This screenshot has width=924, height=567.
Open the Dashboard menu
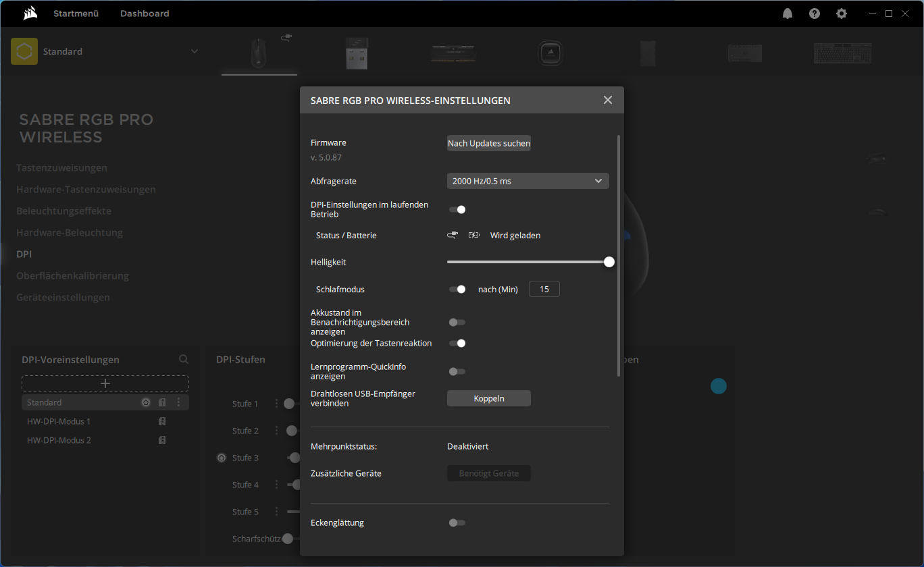(x=145, y=13)
